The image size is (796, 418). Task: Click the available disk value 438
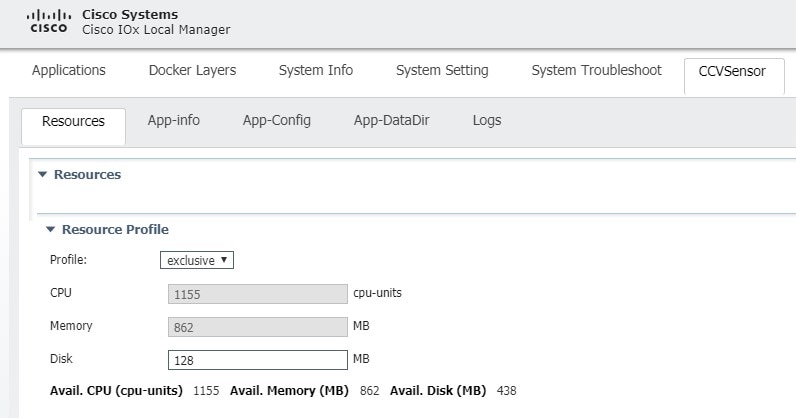pos(507,391)
